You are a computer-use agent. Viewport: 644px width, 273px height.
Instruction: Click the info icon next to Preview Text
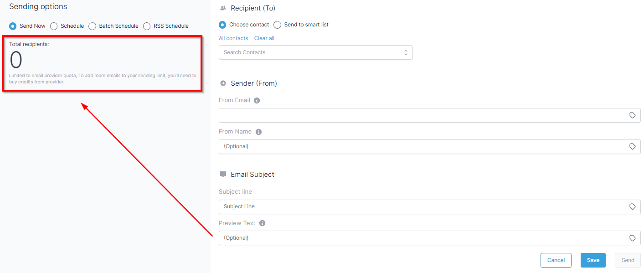[x=262, y=223]
